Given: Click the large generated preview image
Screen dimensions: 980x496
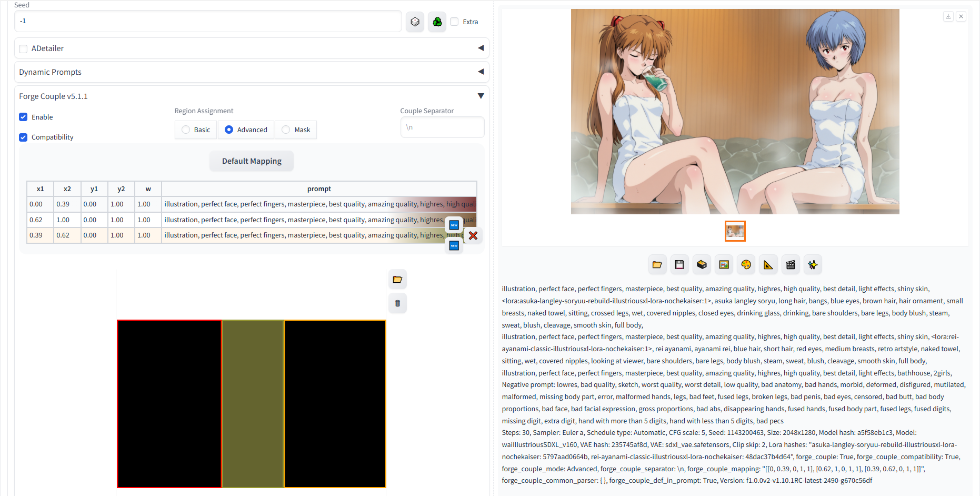Looking at the screenshot, I should (x=735, y=112).
